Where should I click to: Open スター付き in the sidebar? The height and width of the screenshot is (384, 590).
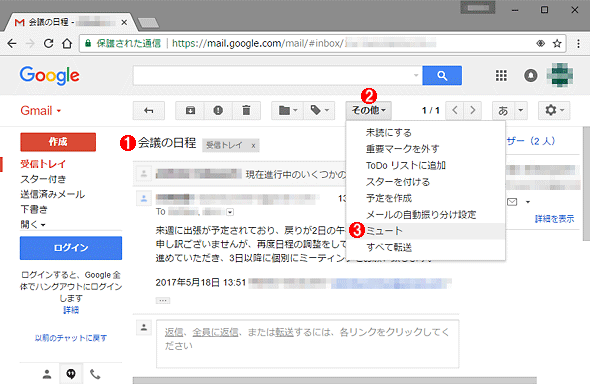(43, 179)
